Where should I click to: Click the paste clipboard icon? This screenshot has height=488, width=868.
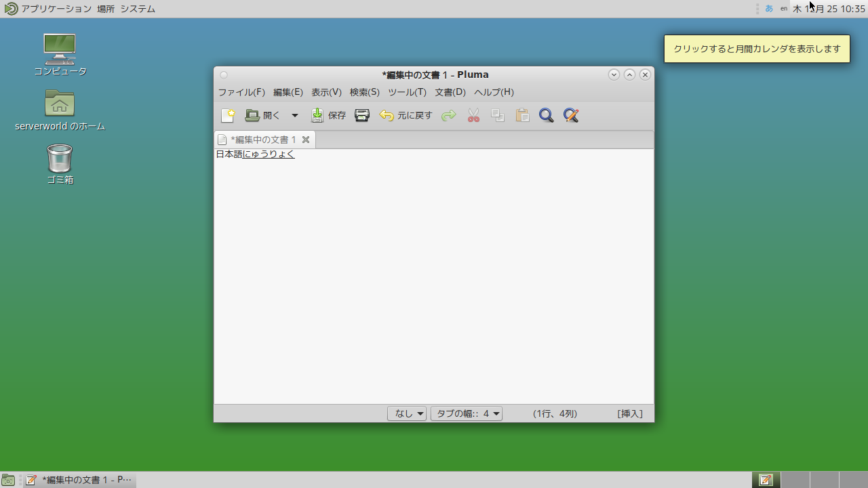[522, 116]
